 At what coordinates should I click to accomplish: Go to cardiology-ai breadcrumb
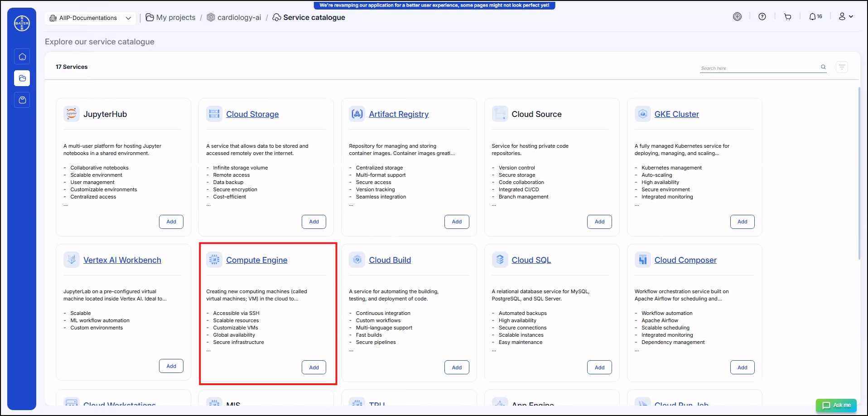click(234, 18)
